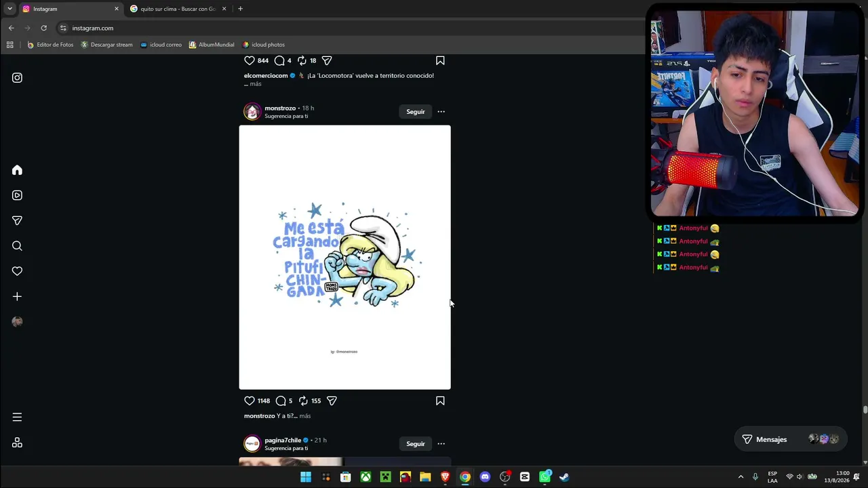Image resolution: width=868 pixels, height=488 pixels.
Task: Open WhatsApp from the taskbar
Action: [545, 477]
